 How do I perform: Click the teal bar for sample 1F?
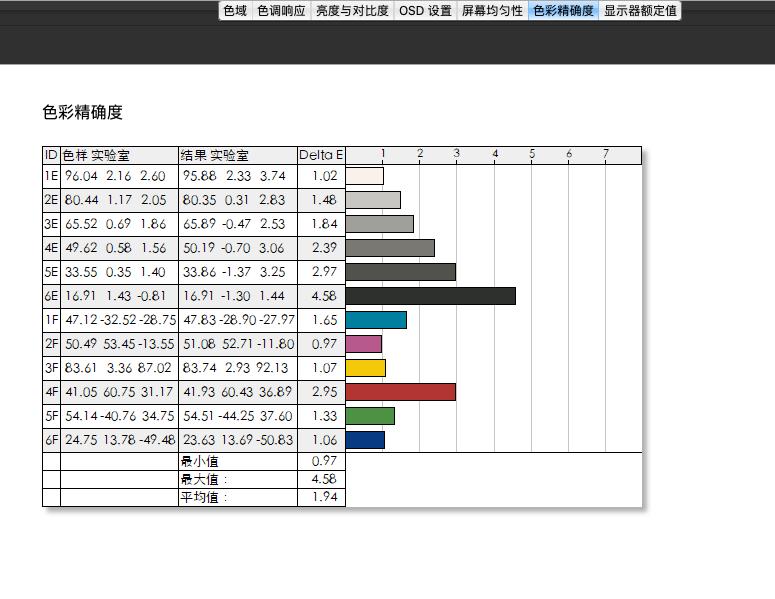click(376, 320)
